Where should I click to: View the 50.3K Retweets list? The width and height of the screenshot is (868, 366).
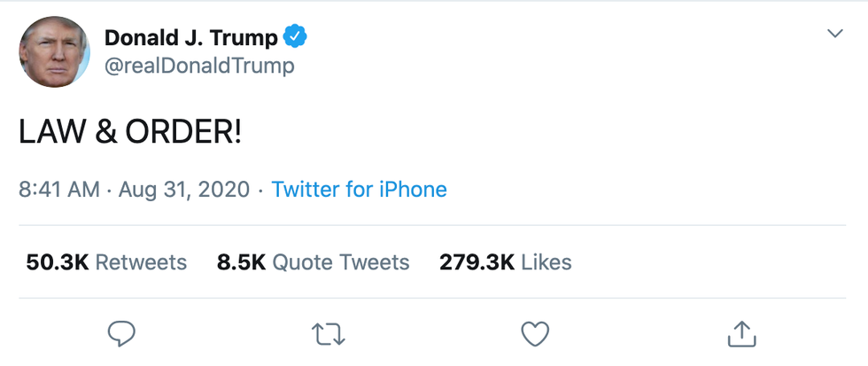106,262
